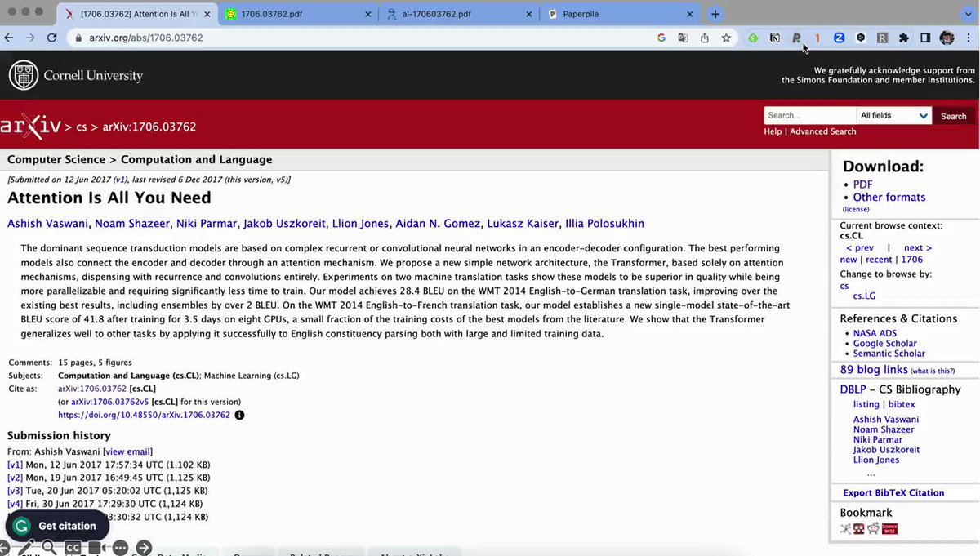Viewport: 980px width, 556px height.
Task: Click the Search button
Action: pyautogui.click(x=953, y=116)
